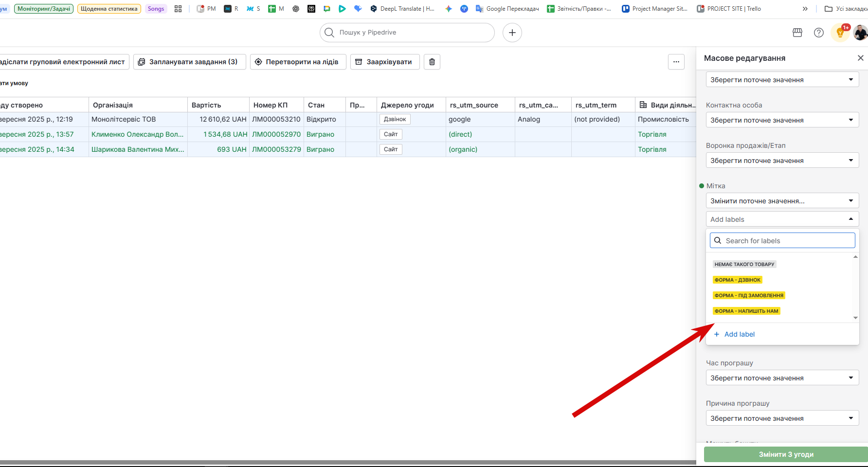Image resolution: width=868 pixels, height=467 pixels.
Task: Open the PM bookmark
Action: tap(206, 9)
